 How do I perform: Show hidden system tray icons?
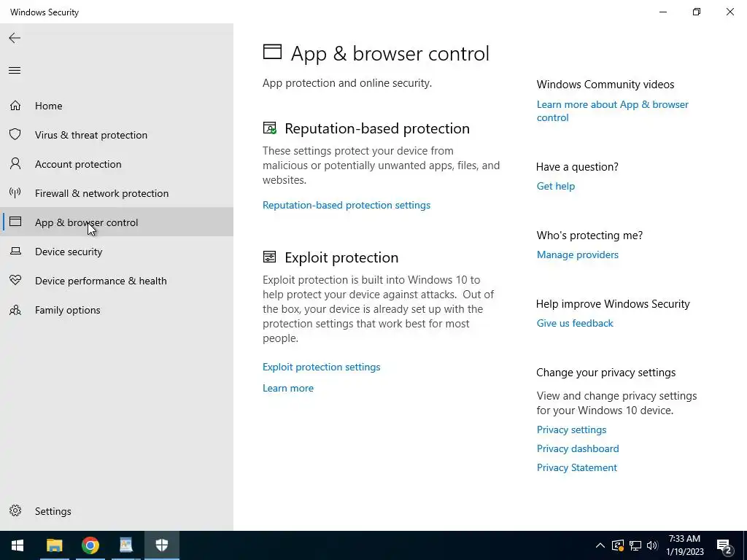(x=600, y=545)
